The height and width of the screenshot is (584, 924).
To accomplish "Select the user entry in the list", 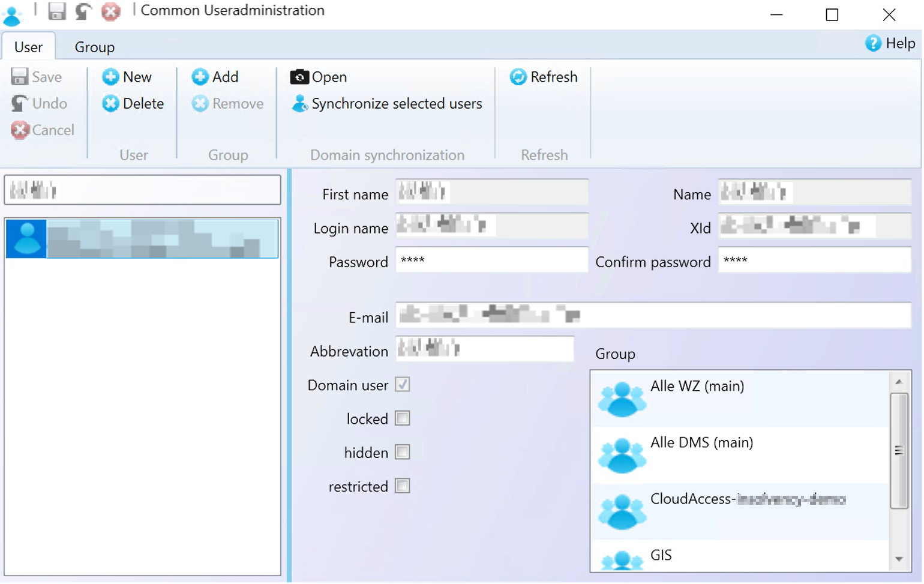I will 142,239.
